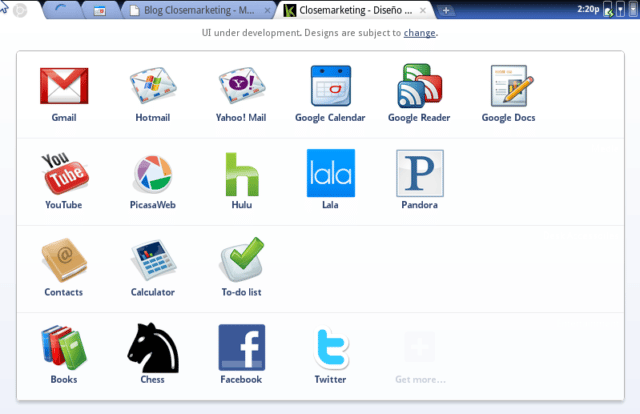The height and width of the screenshot is (414, 640).
Task: Launch the YouTube app
Action: (x=64, y=174)
